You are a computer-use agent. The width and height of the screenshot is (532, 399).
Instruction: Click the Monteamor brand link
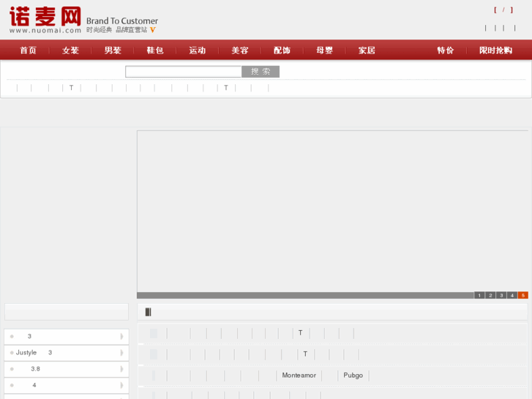tap(299, 376)
